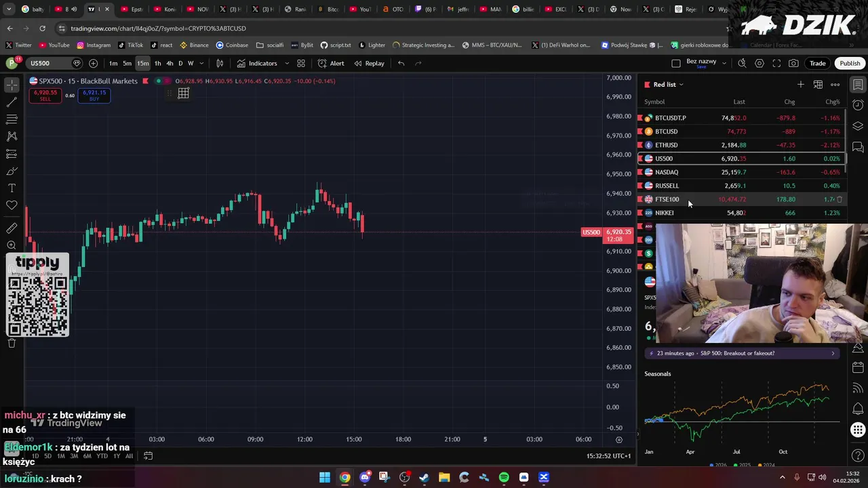This screenshot has width=868, height=488.
Task: Switch to 1m timeframe
Action: point(113,63)
